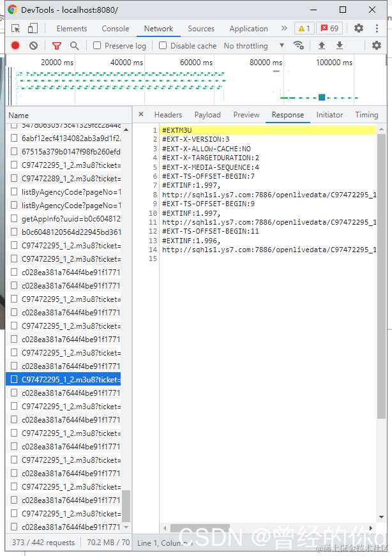Click the #EXT-X-VERSION:3 response line
This screenshot has width=392, height=556.
(196, 139)
